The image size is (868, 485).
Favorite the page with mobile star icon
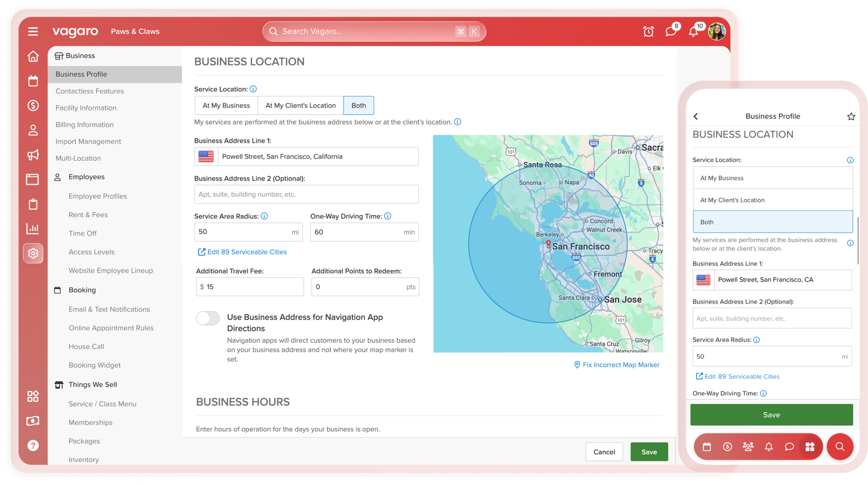click(x=851, y=116)
